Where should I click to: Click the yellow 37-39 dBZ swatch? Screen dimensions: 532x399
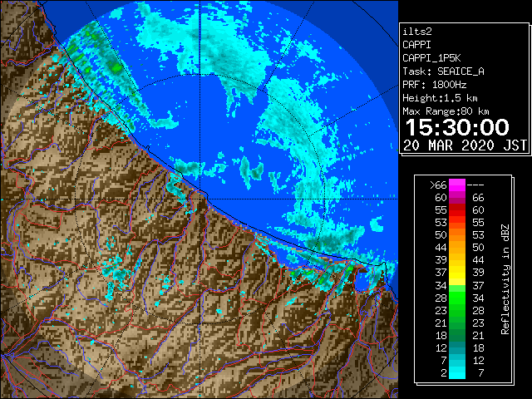(x=457, y=273)
